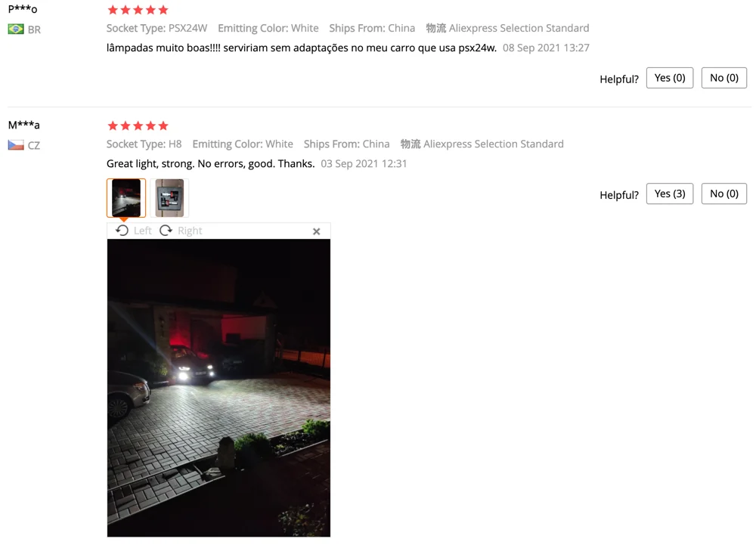Click the username P***o
The height and width of the screenshot is (545, 756).
click(x=23, y=8)
